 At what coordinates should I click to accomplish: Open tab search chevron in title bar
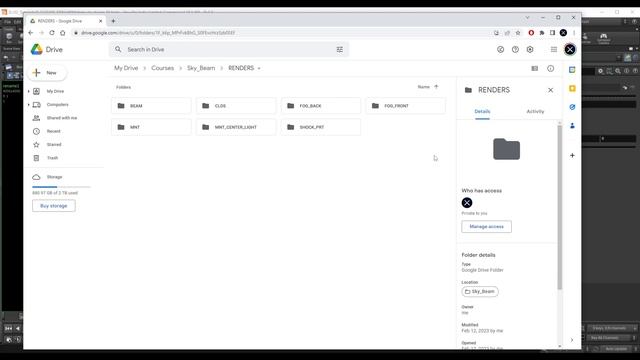click(x=527, y=18)
